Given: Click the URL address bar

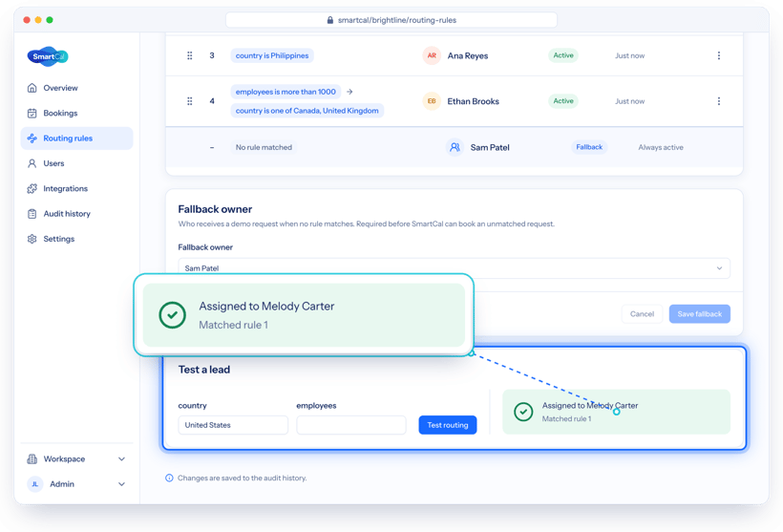Looking at the screenshot, I should 391,20.
